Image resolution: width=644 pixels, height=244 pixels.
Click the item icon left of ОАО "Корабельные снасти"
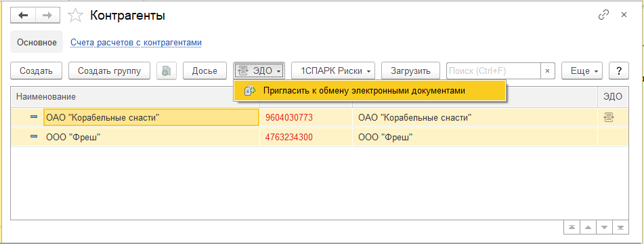[x=34, y=117]
